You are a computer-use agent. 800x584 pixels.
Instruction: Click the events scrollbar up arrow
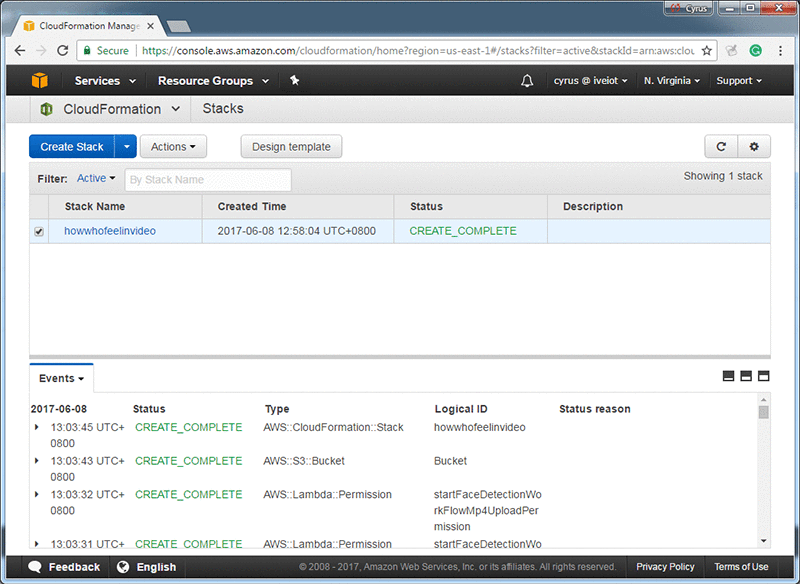click(x=763, y=400)
